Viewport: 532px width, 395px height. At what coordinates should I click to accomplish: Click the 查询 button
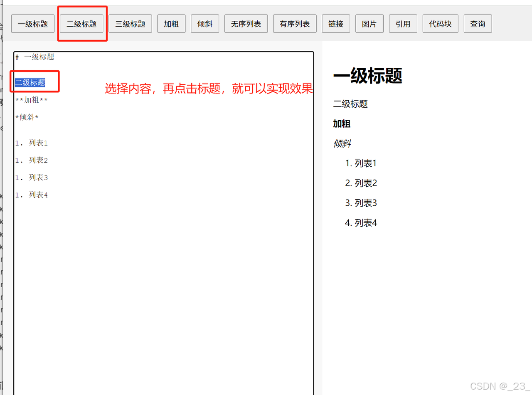478,24
